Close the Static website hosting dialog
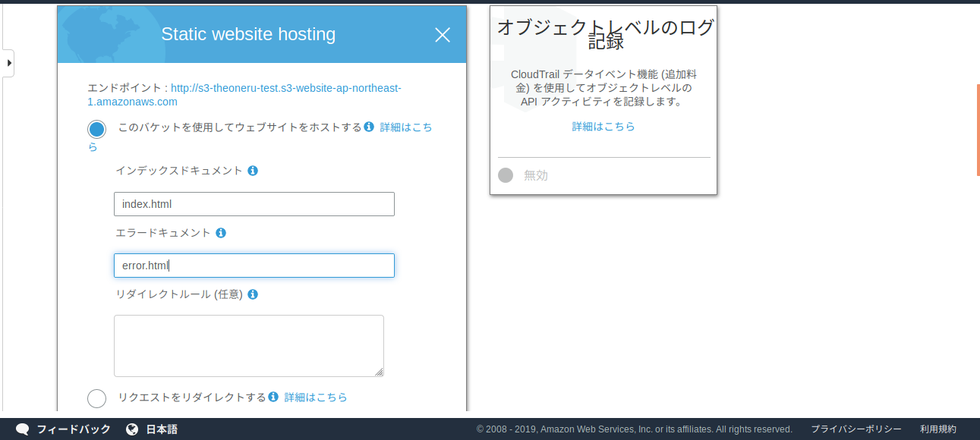This screenshot has height=440, width=980. (443, 34)
